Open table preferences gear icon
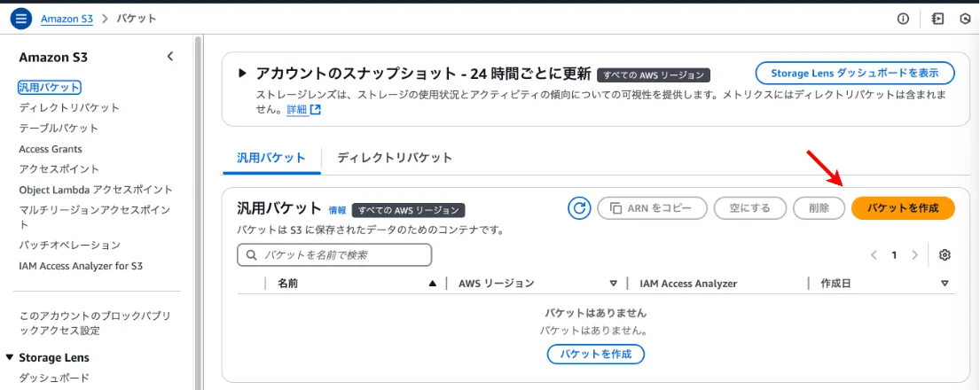980x390 pixels. point(945,255)
